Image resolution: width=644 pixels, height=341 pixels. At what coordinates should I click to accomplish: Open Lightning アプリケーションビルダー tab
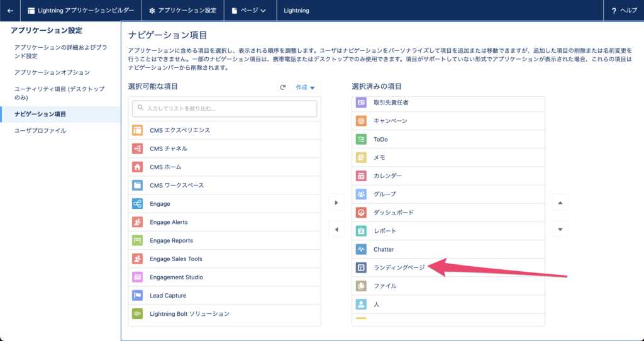(x=81, y=11)
